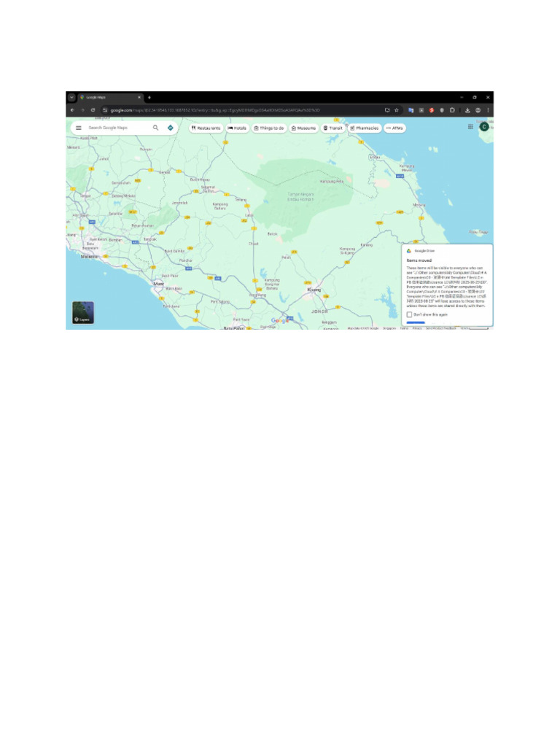Click 'Taman Negara Endau Rompin' park label

pyautogui.click(x=300, y=197)
